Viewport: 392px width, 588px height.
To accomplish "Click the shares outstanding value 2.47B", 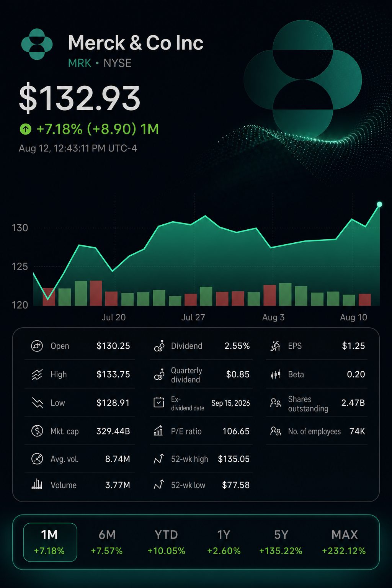I will click(353, 403).
